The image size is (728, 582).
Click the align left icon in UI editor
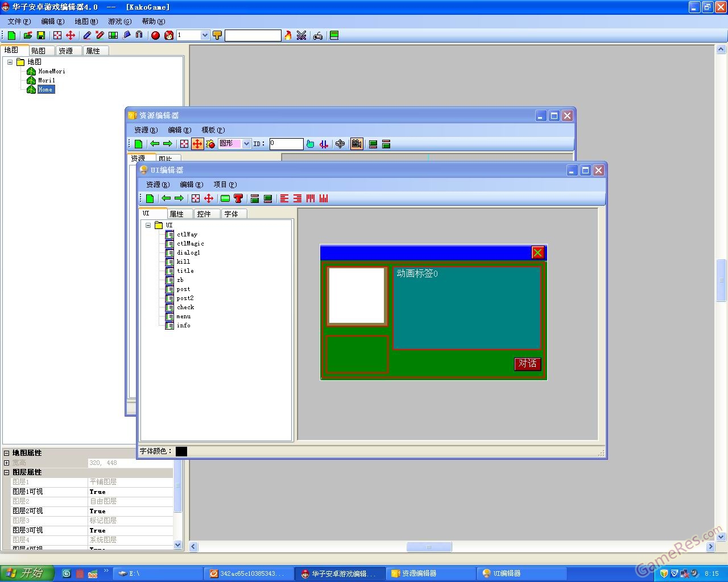tap(284, 198)
